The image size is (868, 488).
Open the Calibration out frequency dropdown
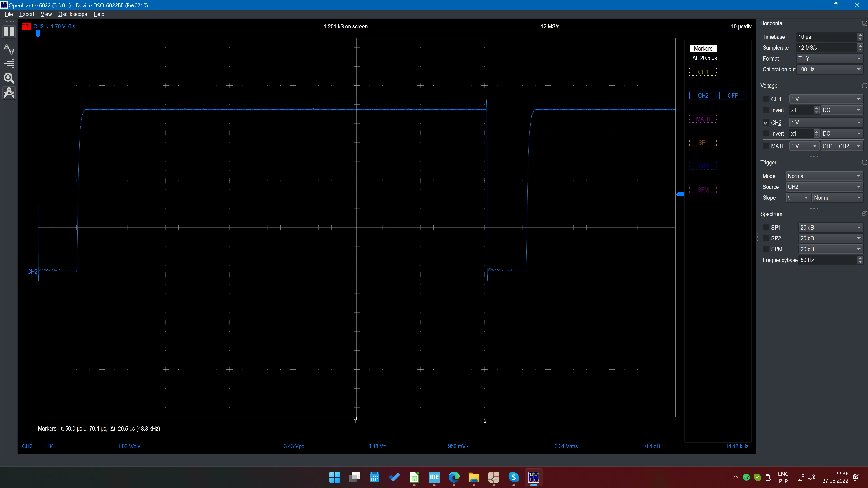tap(830, 69)
